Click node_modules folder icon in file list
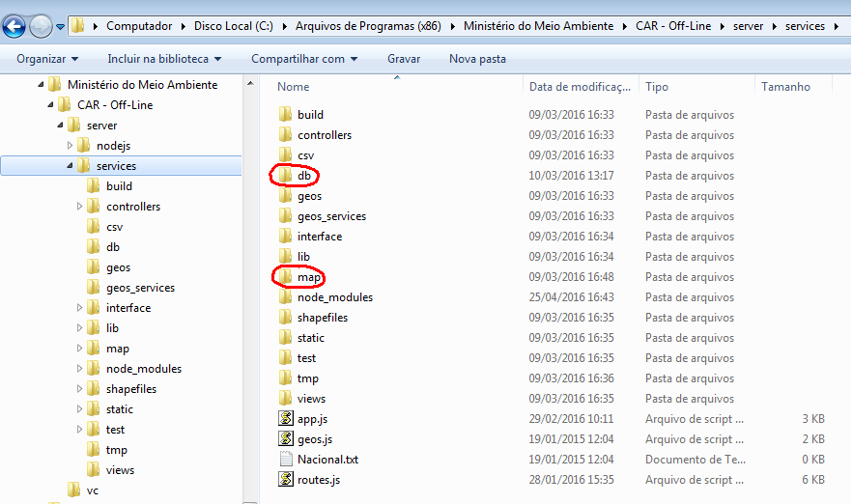This screenshot has height=504, width=852. [285, 296]
